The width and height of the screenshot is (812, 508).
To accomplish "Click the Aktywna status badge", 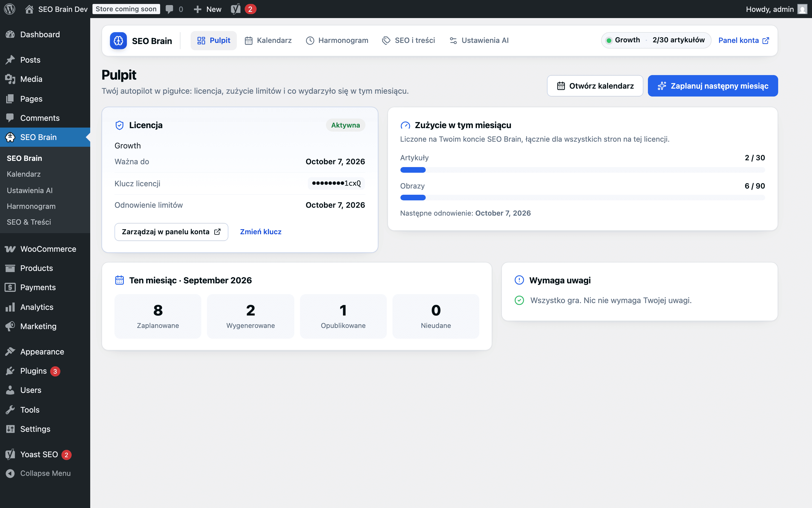I will click(x=345, y=125).
